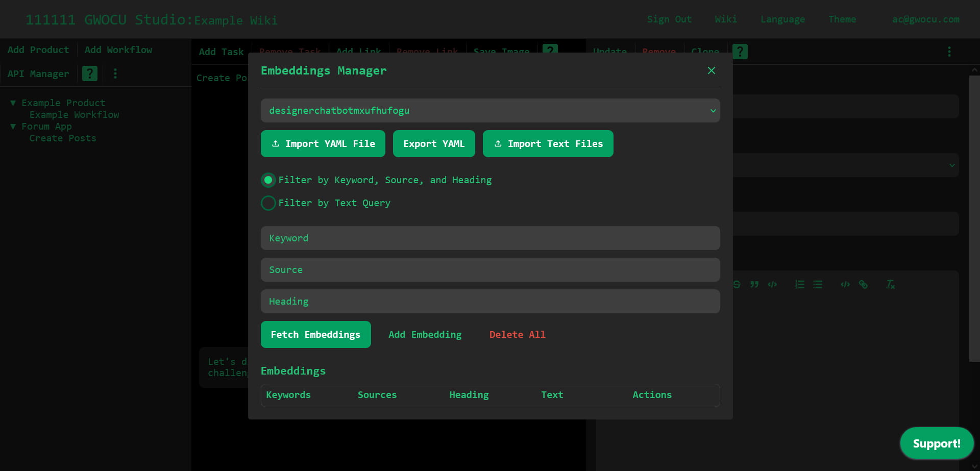Open the Theme menu

click(x=842, y=19)
